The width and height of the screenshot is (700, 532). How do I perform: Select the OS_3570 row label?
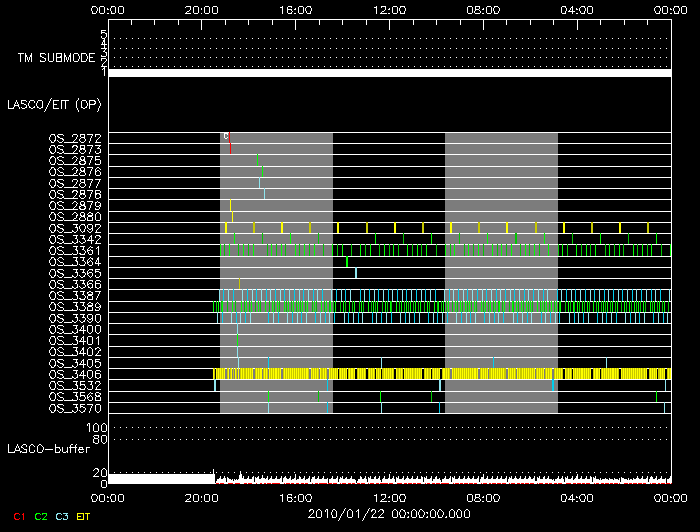click(x=75, y=408)
